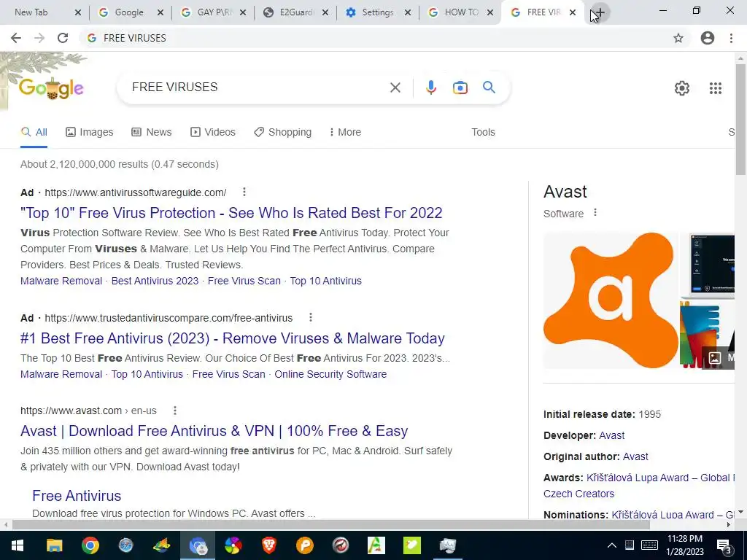747x560 pixels.
Task: Show hidden system tray icons
Action: pos(612,545)
